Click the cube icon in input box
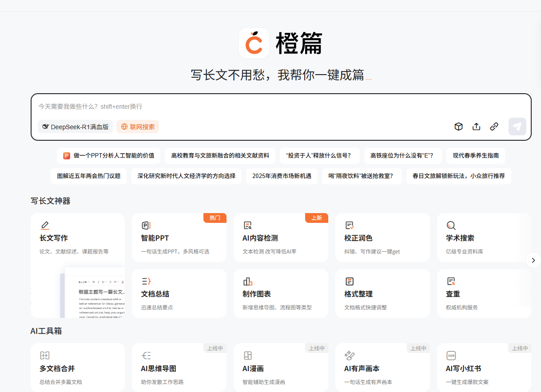541x392 pixels. (x=459, y=127)
